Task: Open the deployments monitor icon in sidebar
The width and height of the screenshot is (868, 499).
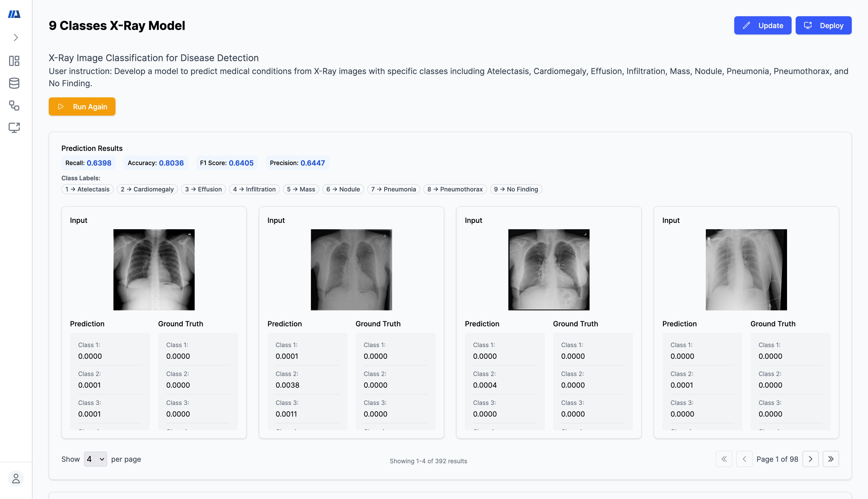Action: pos(14,128)
